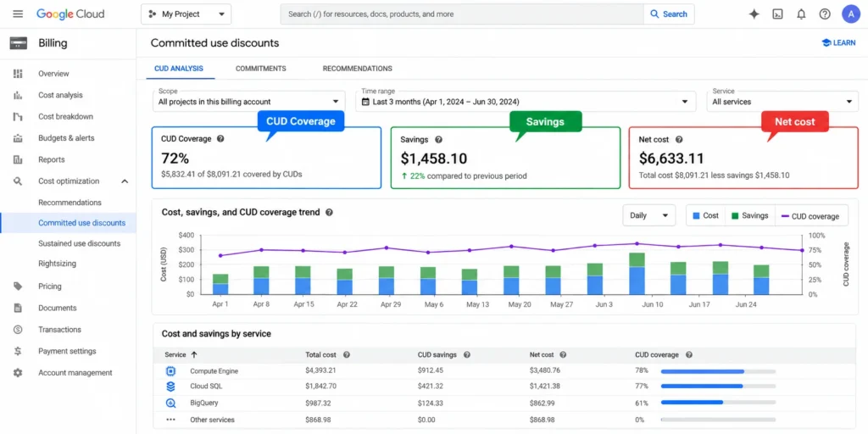Open the Scope dropdown
Screen dimensions: 868x434
(x=248, y=102)
